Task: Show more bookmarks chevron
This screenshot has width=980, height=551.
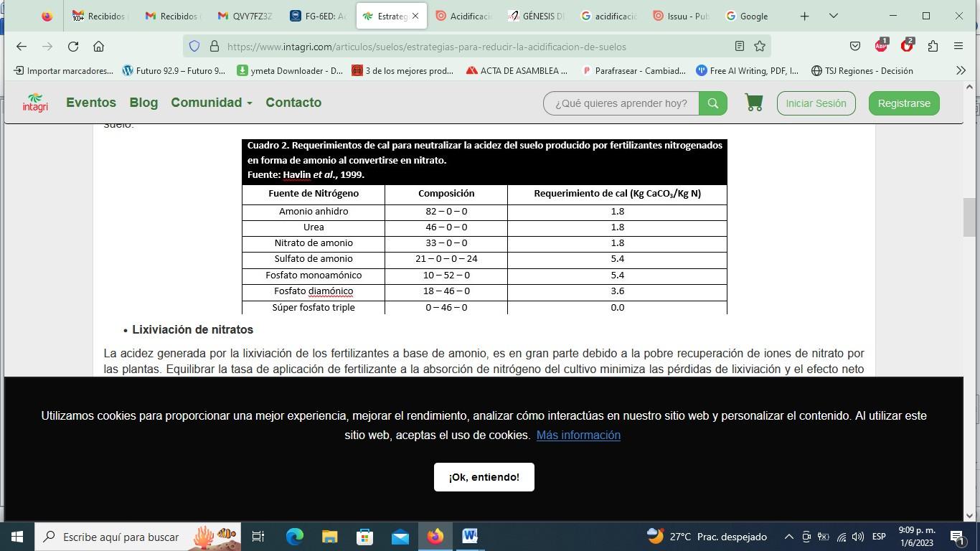Action: click(x=961, y=70)
